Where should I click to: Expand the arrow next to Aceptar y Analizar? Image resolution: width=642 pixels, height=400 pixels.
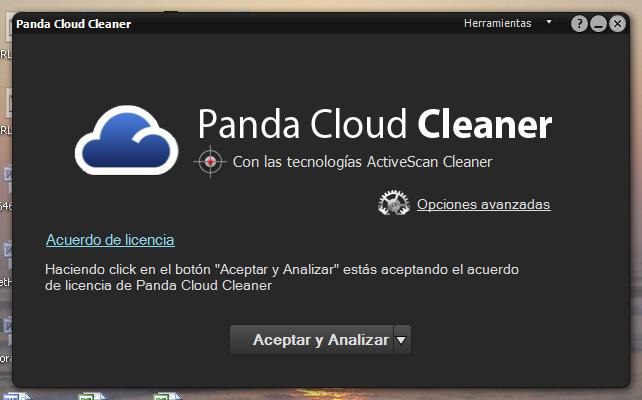click(402, 339)
